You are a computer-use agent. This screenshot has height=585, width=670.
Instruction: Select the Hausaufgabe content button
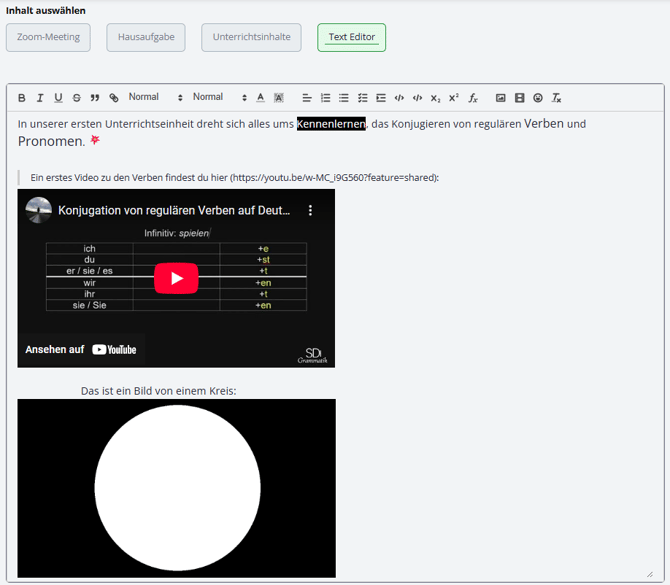coord(146,37)
